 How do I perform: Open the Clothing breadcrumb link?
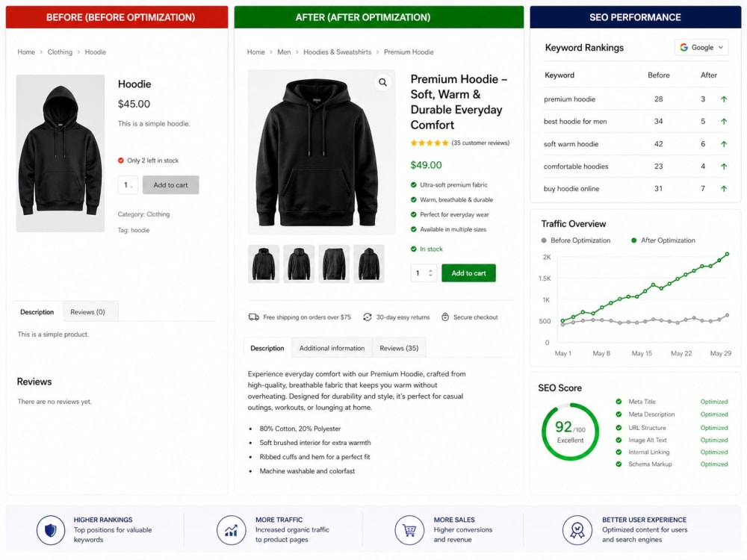(60, 52)
